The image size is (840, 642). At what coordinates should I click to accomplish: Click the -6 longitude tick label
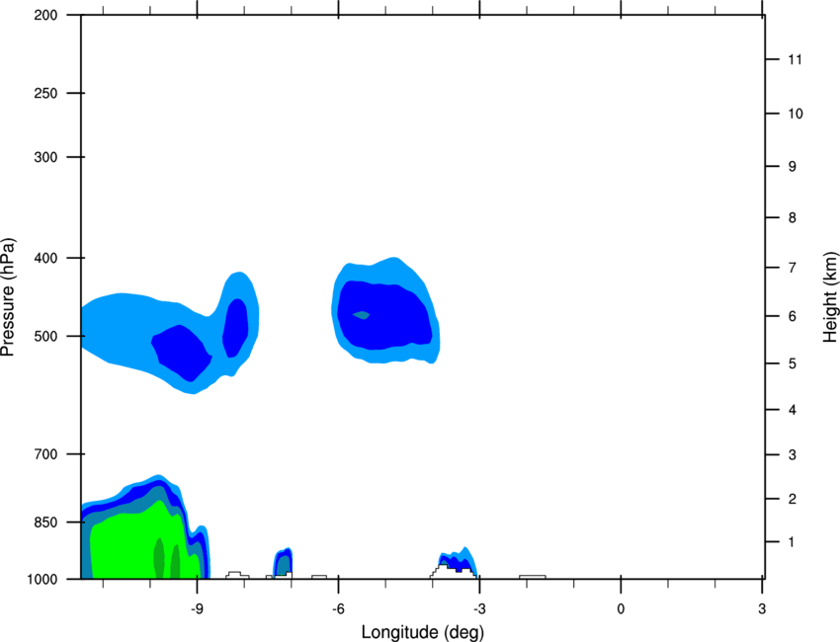(338, 608)
